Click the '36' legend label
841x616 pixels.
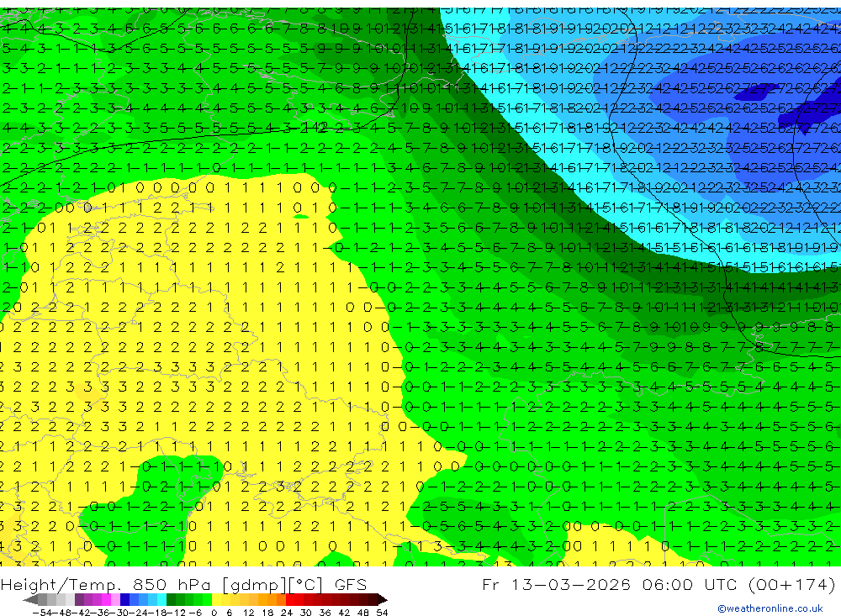(x=325, y=613)
